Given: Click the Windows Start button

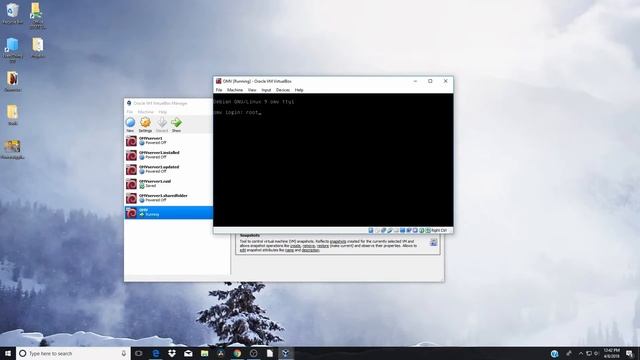Looking at the screenshot, I should coord(8,353).
